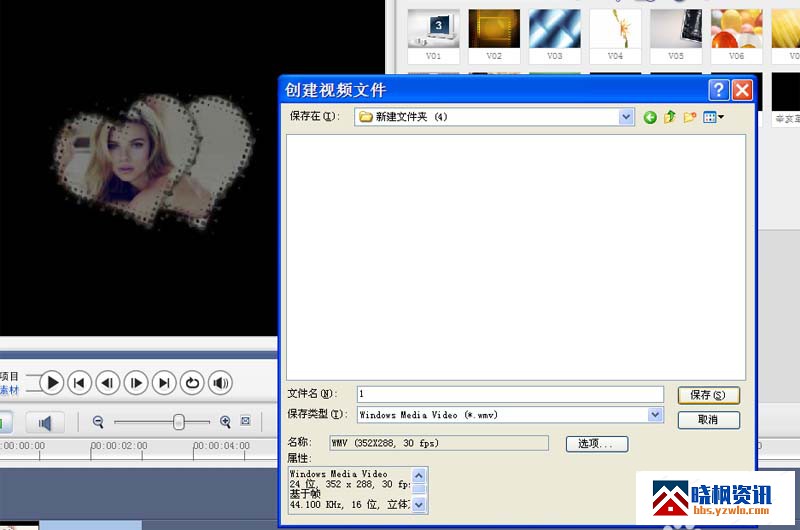Screen dimensions: 800x530
Task: Expand the 保存在 folder location dropdown
Action: tap(627, 117)
